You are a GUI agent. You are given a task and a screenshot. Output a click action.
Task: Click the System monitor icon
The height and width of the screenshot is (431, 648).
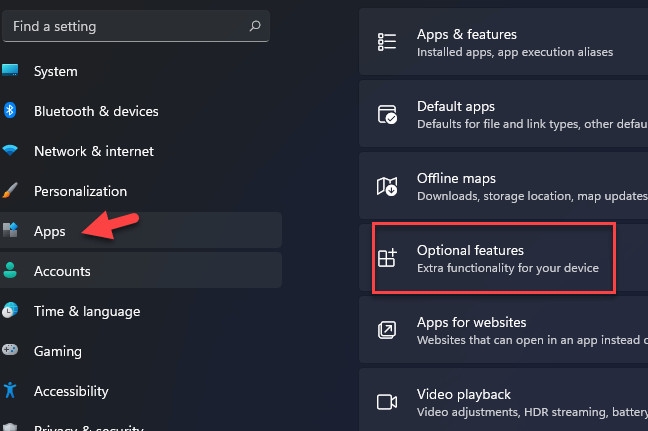[x=10, y=70]
